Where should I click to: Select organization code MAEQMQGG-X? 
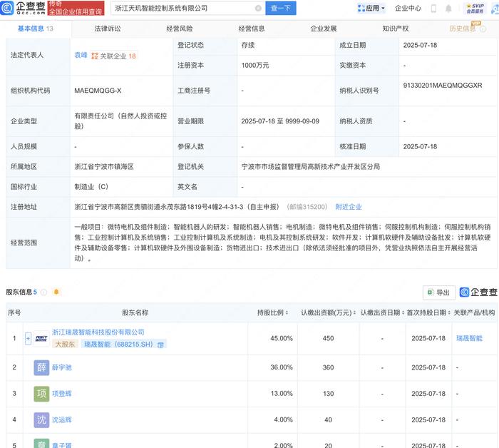click(x=98, y=91)
